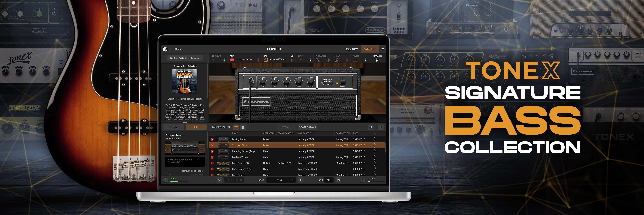The image size is (644, 215).
Task: Open the hamburger menu
Action: click(x=383, y=49)
